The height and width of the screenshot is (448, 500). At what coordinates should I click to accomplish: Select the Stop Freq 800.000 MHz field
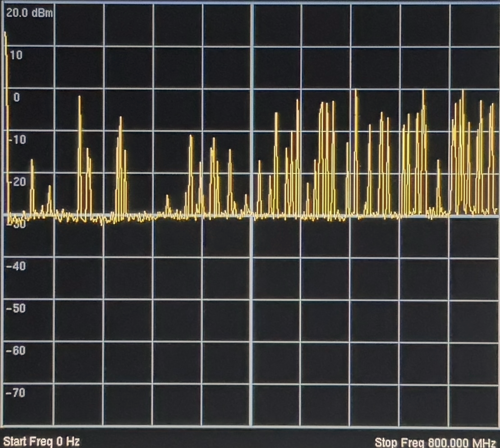(x=436, y=442)
